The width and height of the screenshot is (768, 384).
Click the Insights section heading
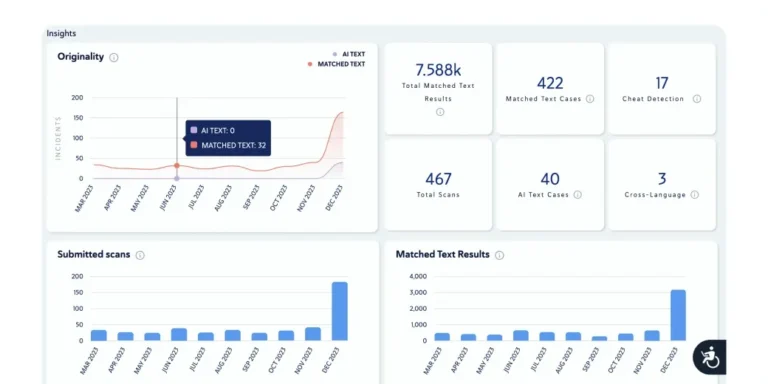pos(61,33)
